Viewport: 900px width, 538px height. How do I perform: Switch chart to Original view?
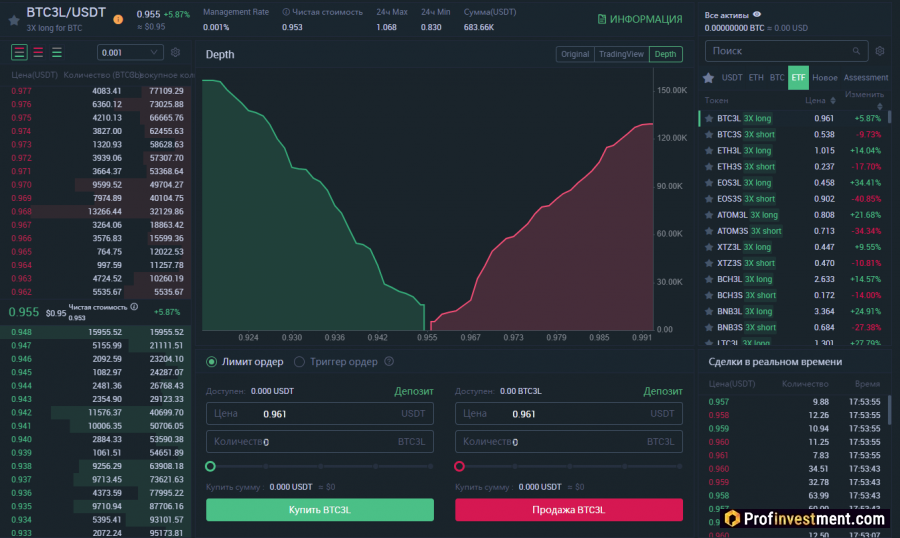[x=575, y=54]
